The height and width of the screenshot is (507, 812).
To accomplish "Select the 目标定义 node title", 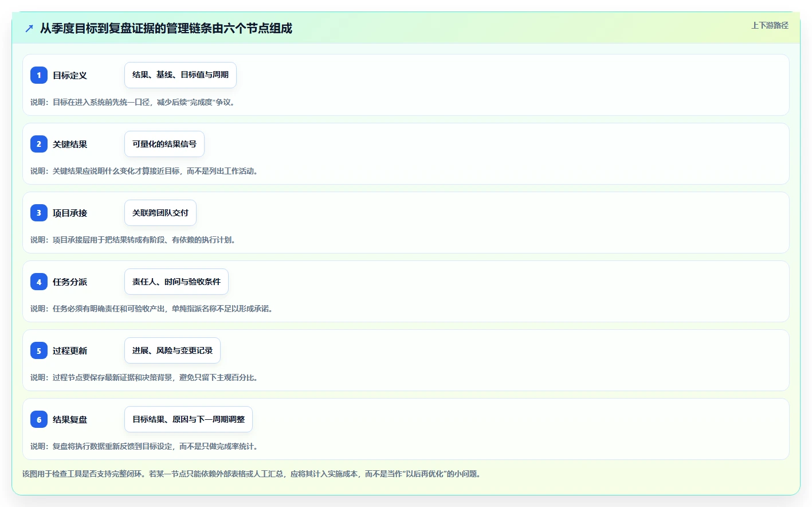I will click(x=70, y=75).
